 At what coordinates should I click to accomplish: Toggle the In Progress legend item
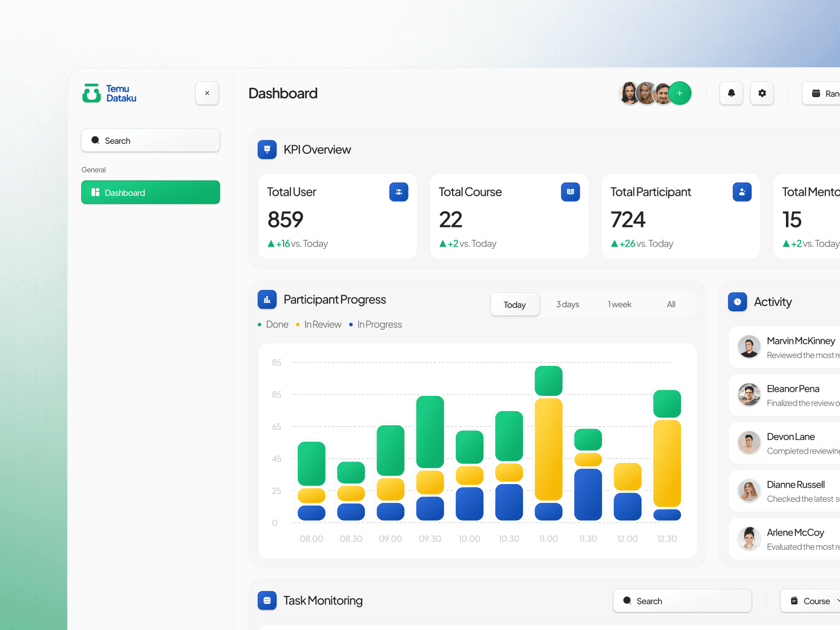(375, 324)
